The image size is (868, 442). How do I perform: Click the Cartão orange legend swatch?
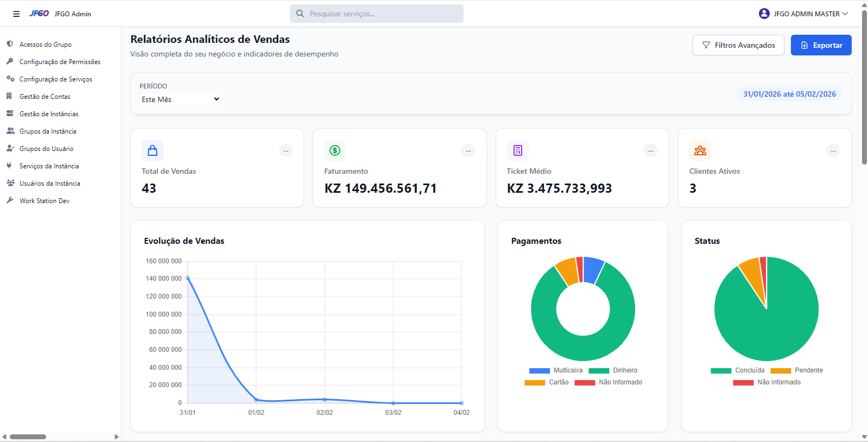[535, 382]
